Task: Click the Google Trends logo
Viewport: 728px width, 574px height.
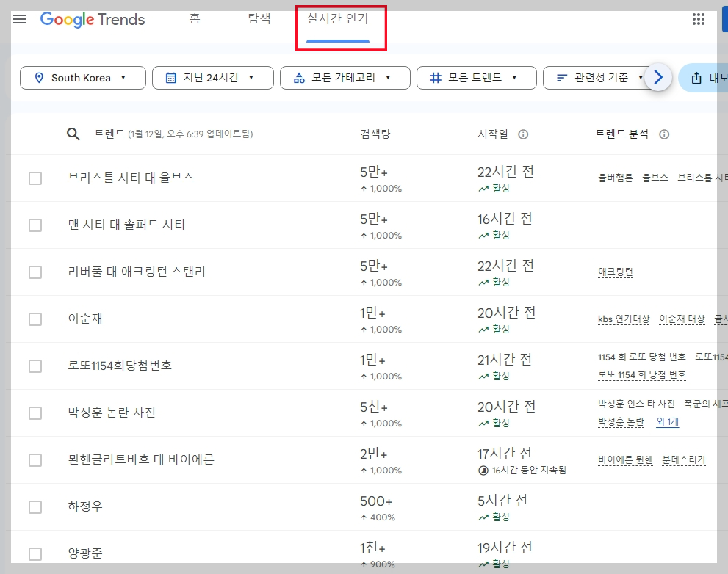Action: coord(93,20)
